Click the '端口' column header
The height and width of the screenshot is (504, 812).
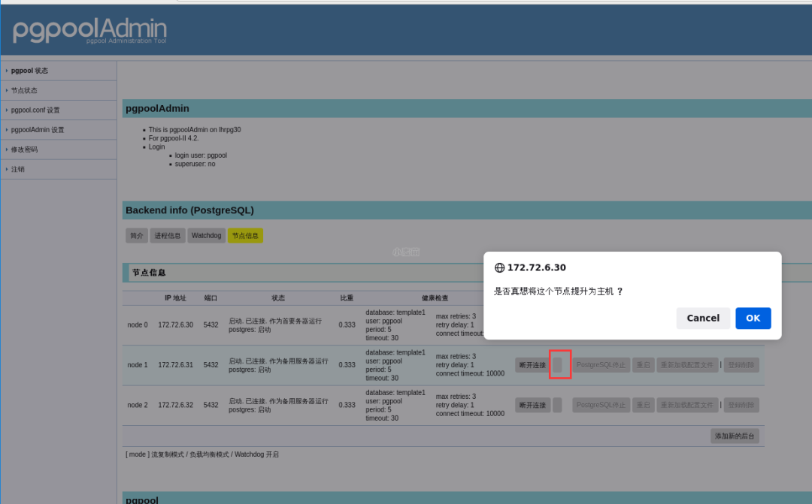pyautogui.click(x=211, y=298)
